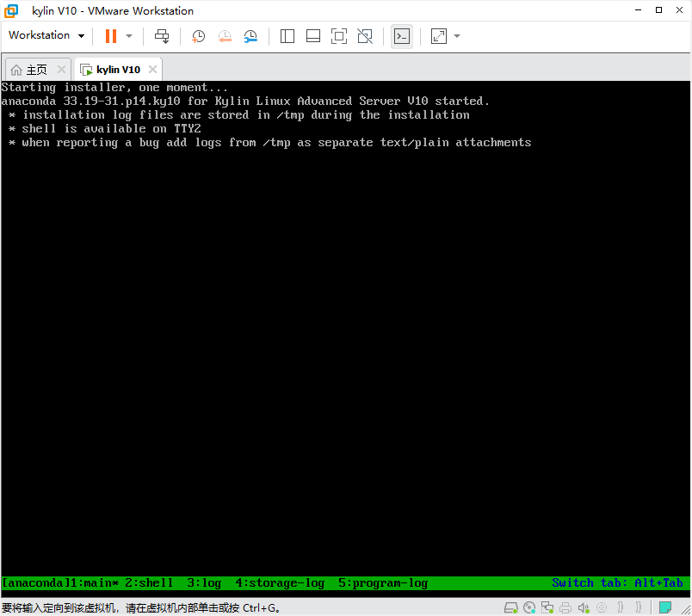Switch to Unity mode
Image resolution: width=692 pixels, height=616 pixels.
click(x=365, y=36)
